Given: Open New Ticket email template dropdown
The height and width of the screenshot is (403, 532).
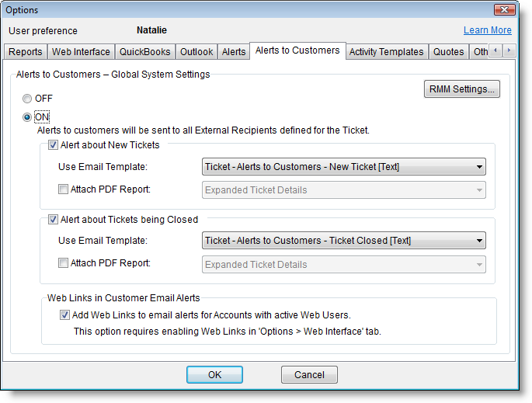Looking at the screenshot, I should pos(343,166).
